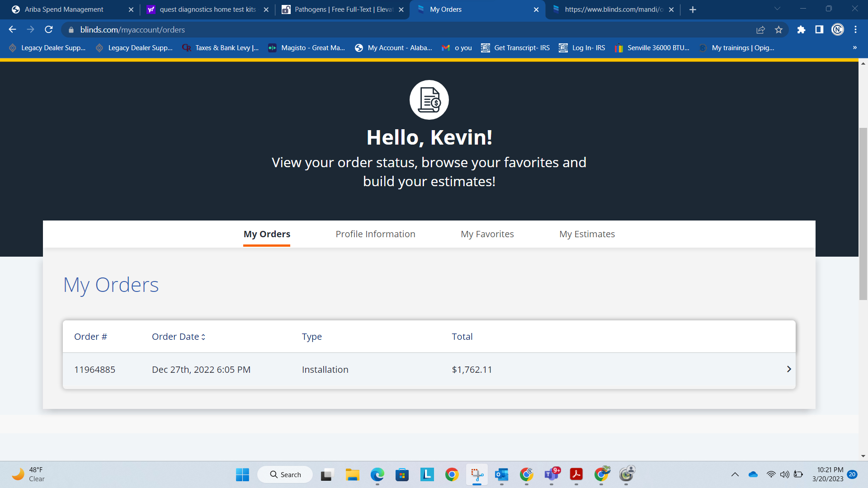Expand hidden icons in the system tray

tap(735, 474)
